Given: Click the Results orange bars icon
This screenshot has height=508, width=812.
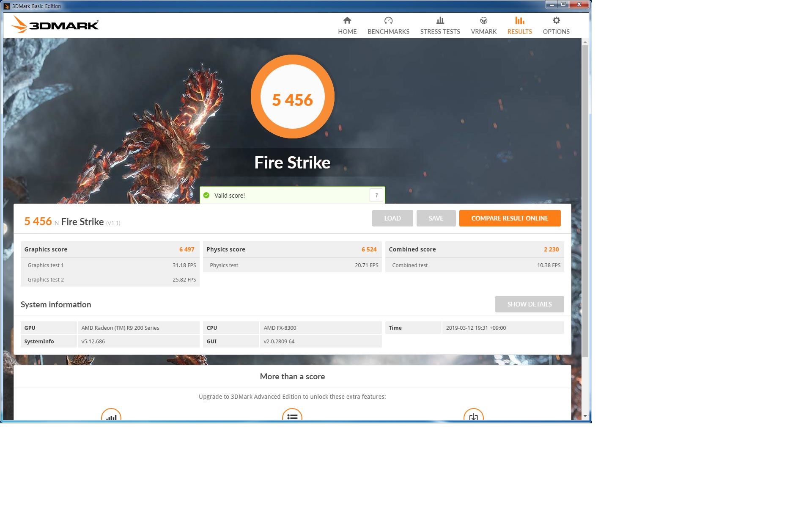Looking at the screenshot, I should tap(519, 20).
